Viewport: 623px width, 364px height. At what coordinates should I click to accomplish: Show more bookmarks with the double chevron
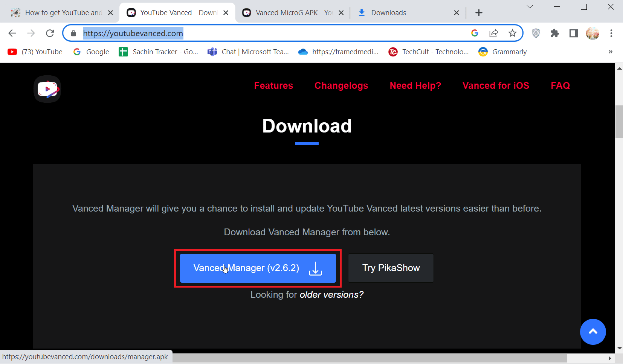point(611,52)
